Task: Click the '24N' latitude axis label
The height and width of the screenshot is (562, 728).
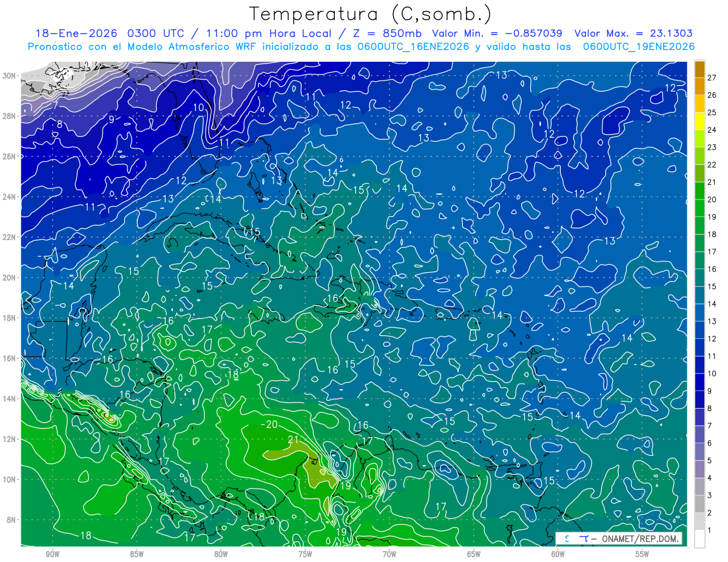Action: pos(9,196)
